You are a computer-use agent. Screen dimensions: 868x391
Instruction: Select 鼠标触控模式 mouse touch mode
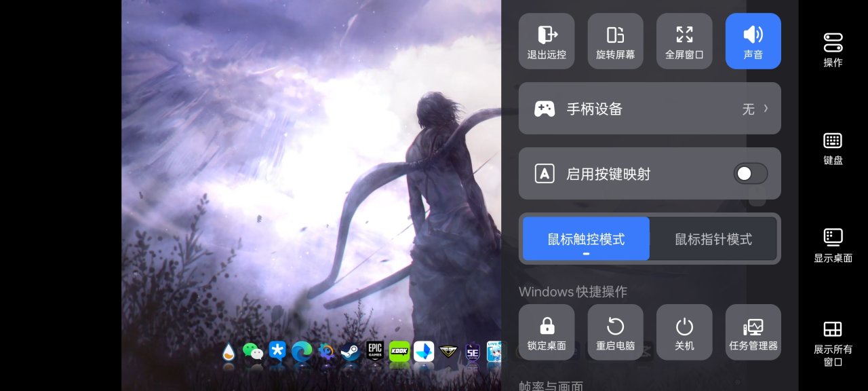(586, 239)
